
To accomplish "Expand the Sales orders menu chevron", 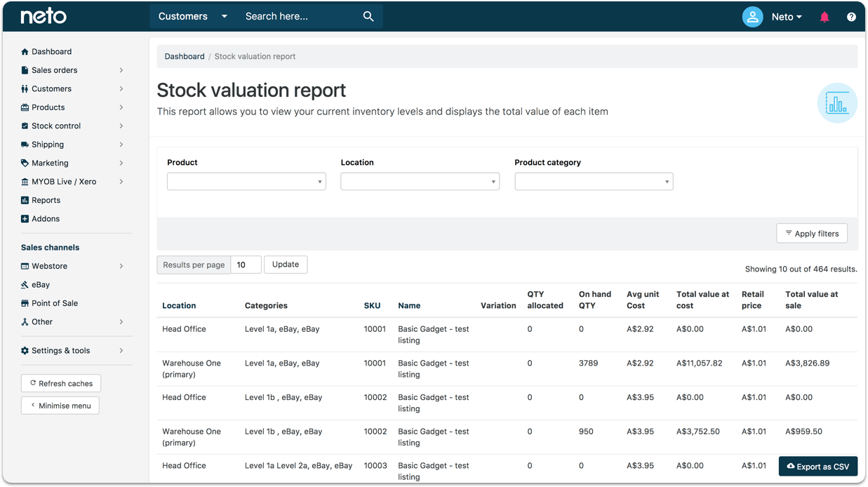I will 121,70.
